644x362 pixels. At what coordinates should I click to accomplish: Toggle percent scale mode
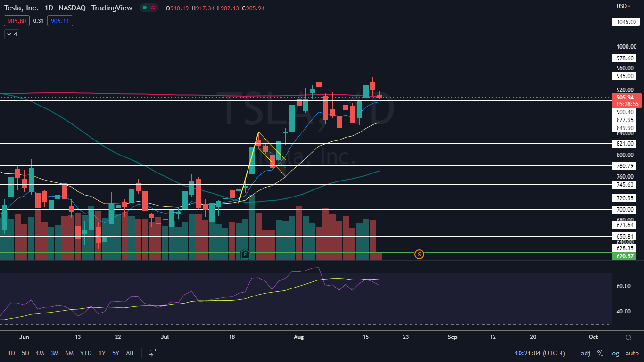click(x=600, y=353)
